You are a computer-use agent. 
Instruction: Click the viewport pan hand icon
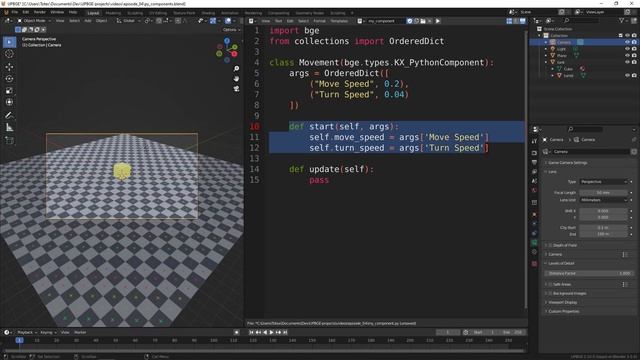[236, 78]
